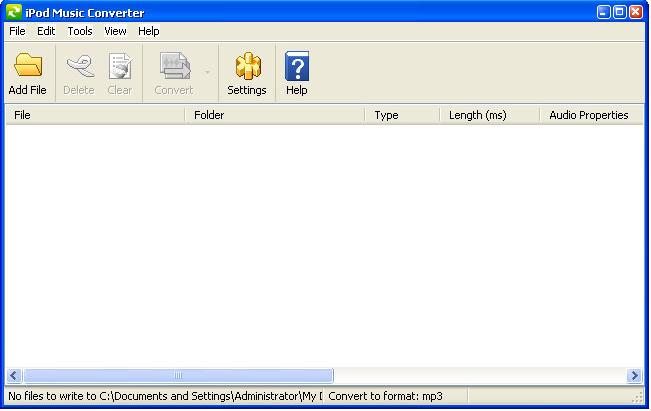
Task: Click the iPod Music Converter title bar icon
Action: point(14,12)
